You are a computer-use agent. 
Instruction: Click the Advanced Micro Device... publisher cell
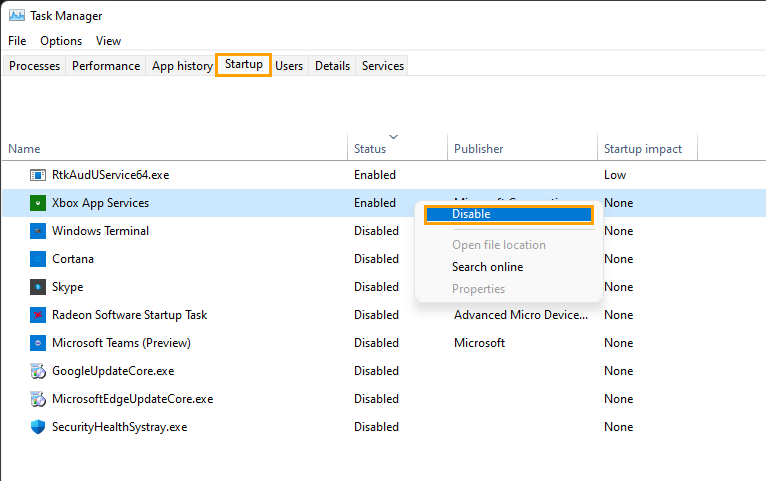click(521, 315)
